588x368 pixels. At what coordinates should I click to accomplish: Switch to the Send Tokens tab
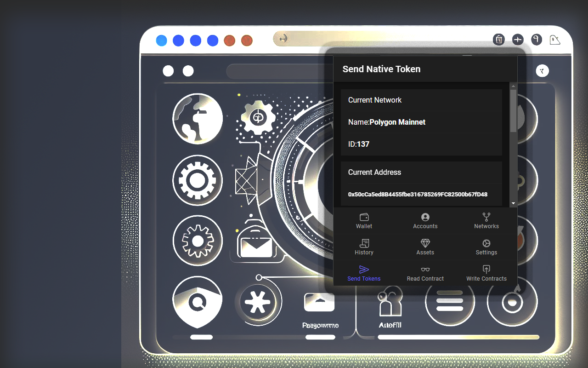click(364, 273)
